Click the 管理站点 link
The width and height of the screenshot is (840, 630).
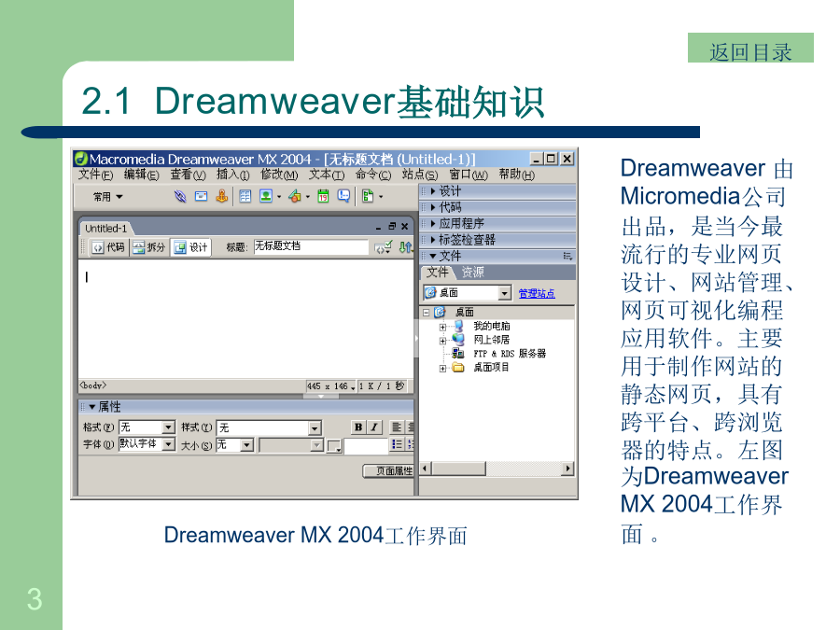[x=537, y=294]
